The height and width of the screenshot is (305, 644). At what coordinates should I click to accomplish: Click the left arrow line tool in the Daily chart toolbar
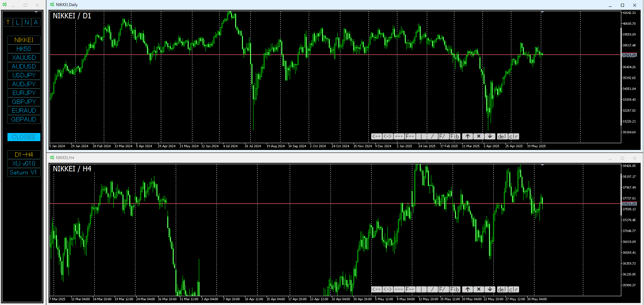377,136
